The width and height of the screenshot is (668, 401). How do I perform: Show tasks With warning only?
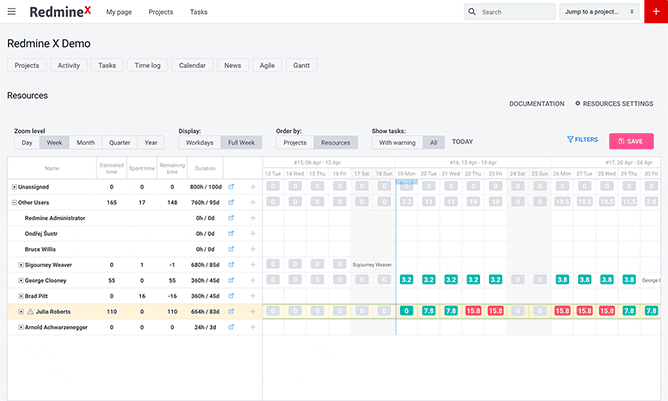pyautogui.click(x=397, y=142)
